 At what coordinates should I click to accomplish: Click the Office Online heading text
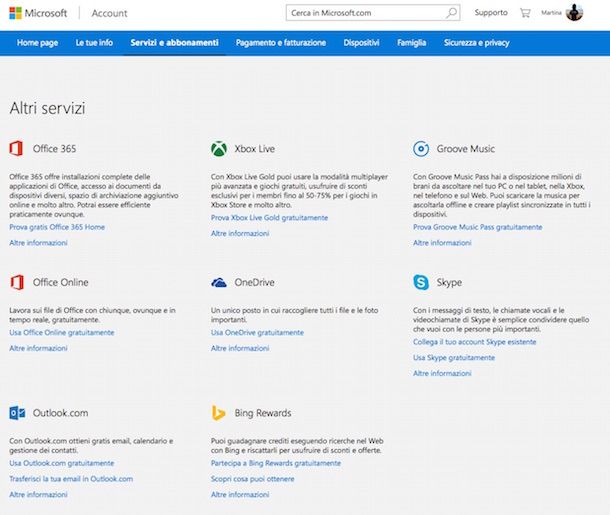click(61, 282)
